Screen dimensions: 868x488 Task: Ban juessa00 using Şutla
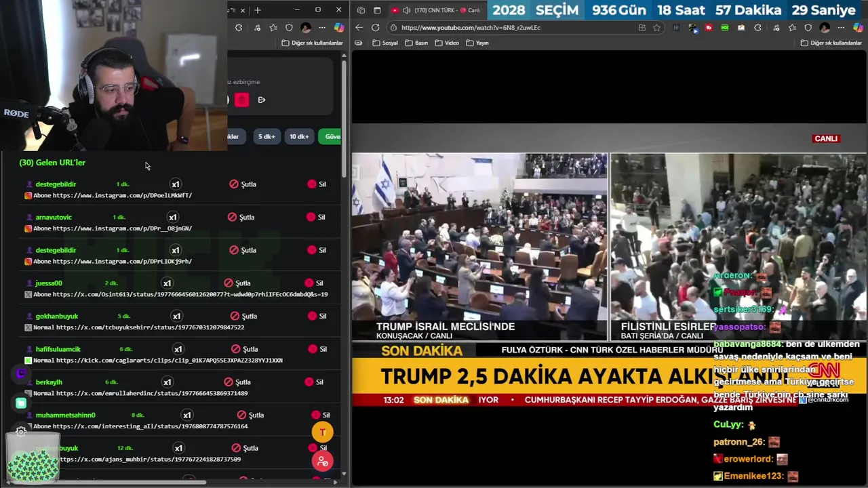tap(237, 283)
